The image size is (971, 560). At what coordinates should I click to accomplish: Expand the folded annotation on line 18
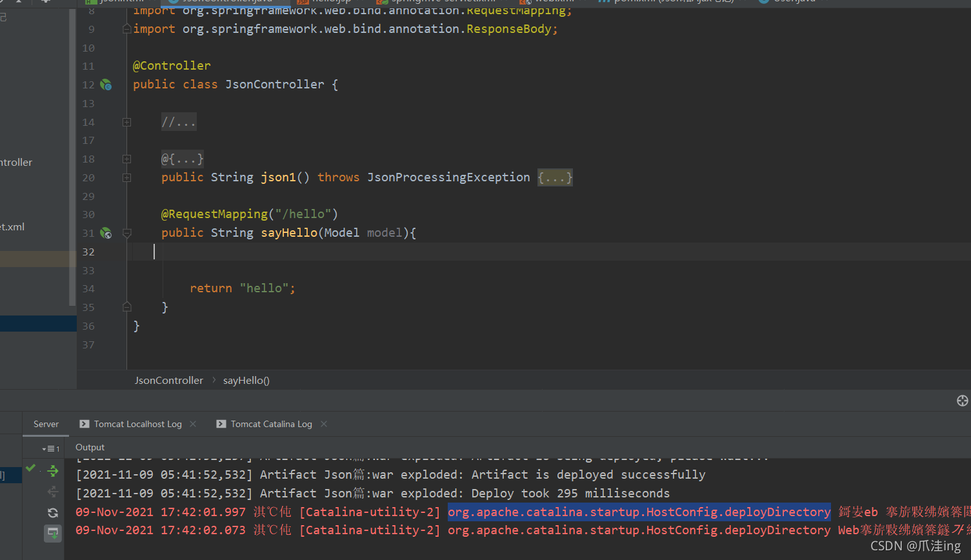tap(127, 159)
